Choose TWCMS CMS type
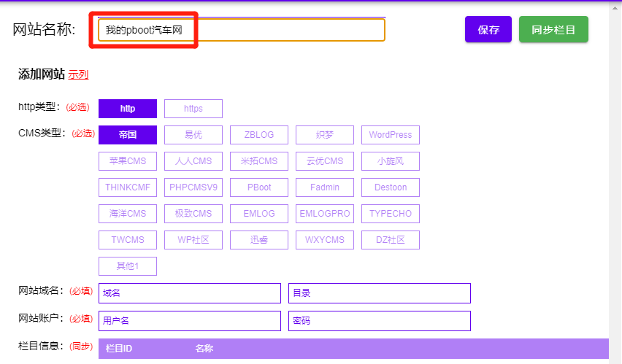The width and height of the screenshot is (622, 364). click(x=128, y=240)
